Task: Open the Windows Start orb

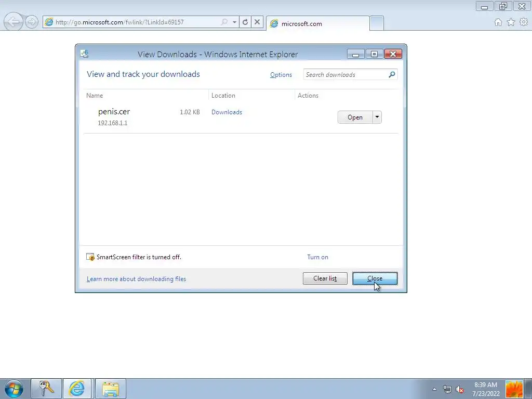Action: (14, 389)
